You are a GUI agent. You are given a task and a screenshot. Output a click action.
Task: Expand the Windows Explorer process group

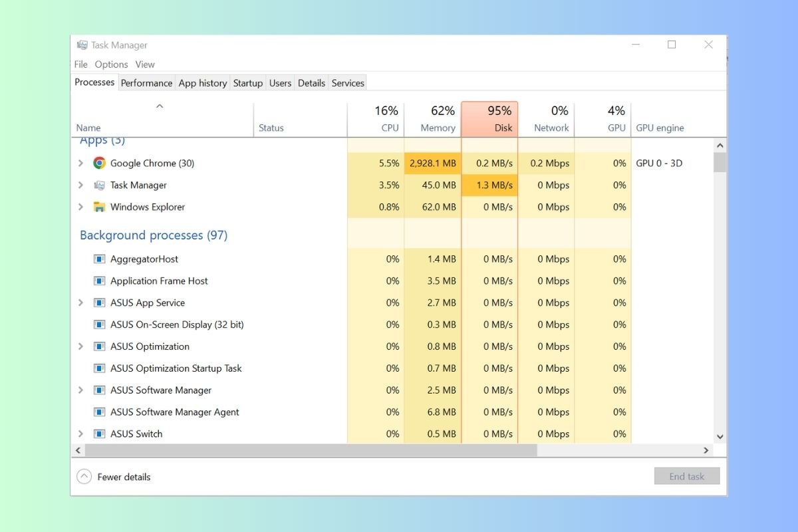tap(80, 207)
